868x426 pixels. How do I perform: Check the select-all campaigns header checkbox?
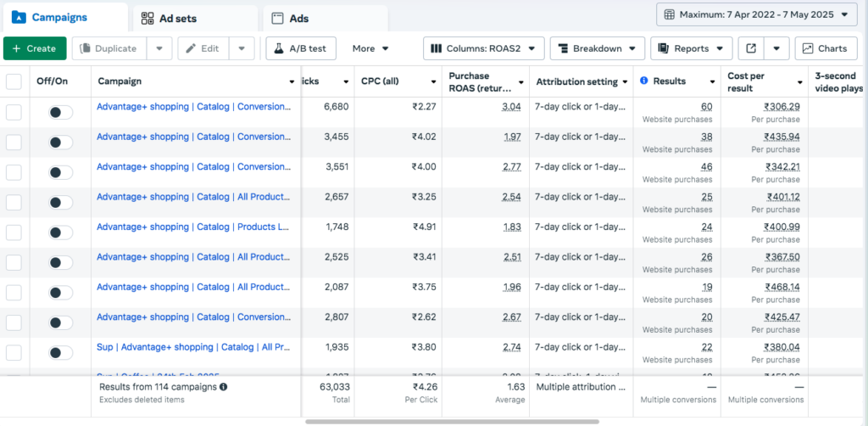[x=14, y=81]
